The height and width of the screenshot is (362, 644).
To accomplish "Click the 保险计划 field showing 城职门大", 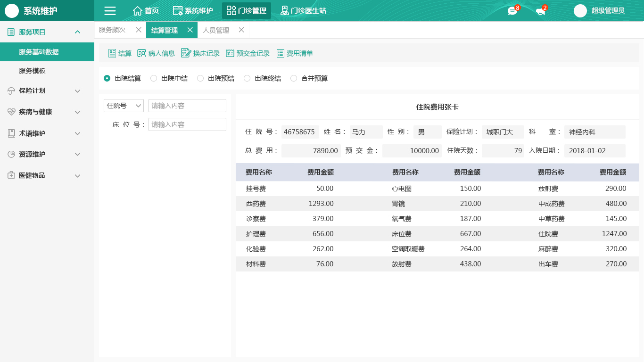I will pos(503,132).
